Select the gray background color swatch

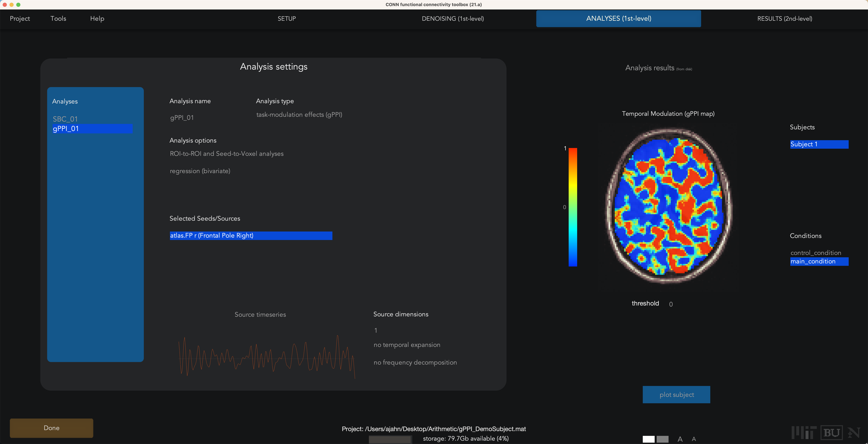662,439
